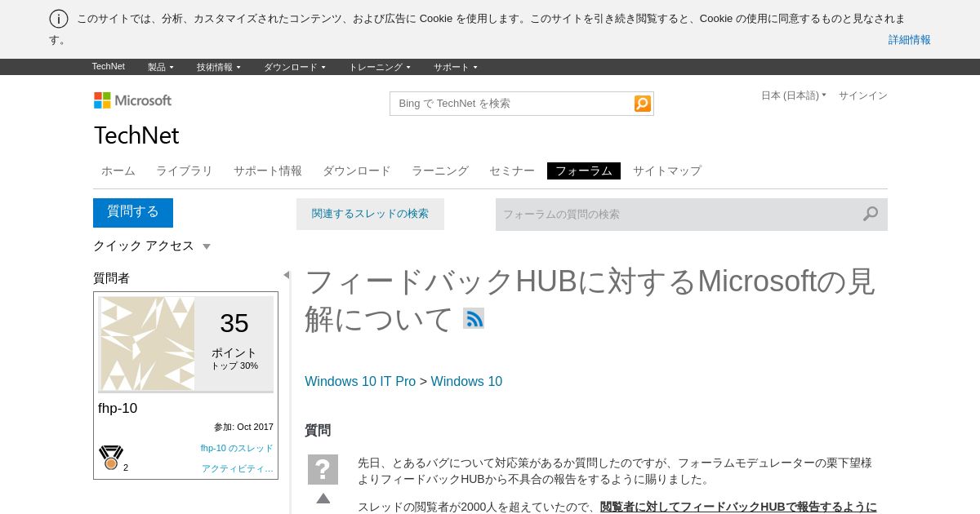Click the 質問 section heading
The image size is (980, 514).
pyautogui.click(x=318, y=430)
